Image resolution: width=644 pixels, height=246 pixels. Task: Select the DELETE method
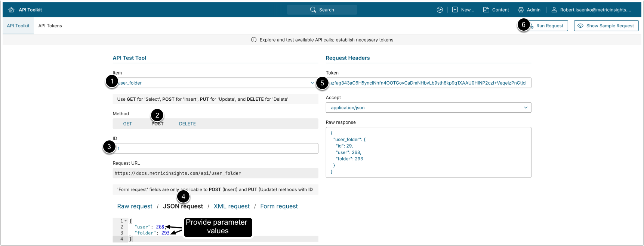(x=187, y=124)
